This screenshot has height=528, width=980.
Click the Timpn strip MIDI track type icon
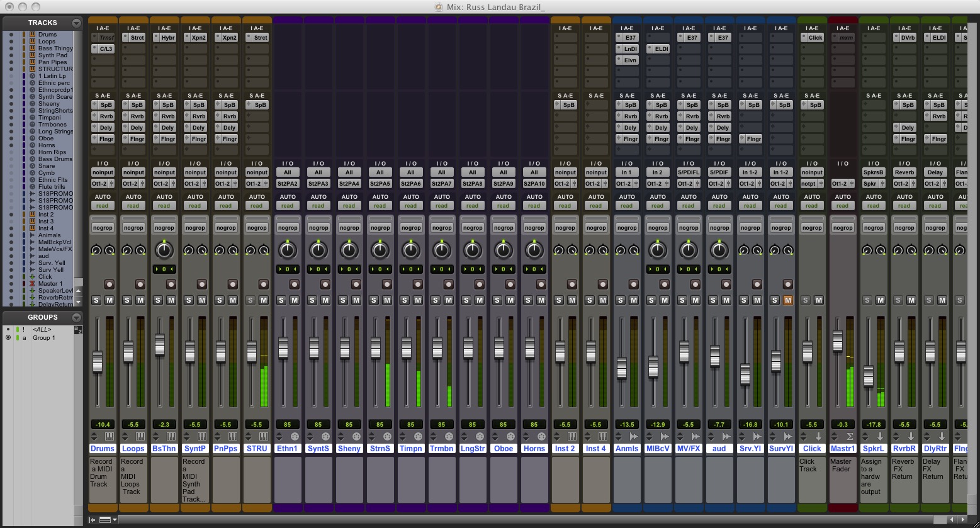coord(418,436)
